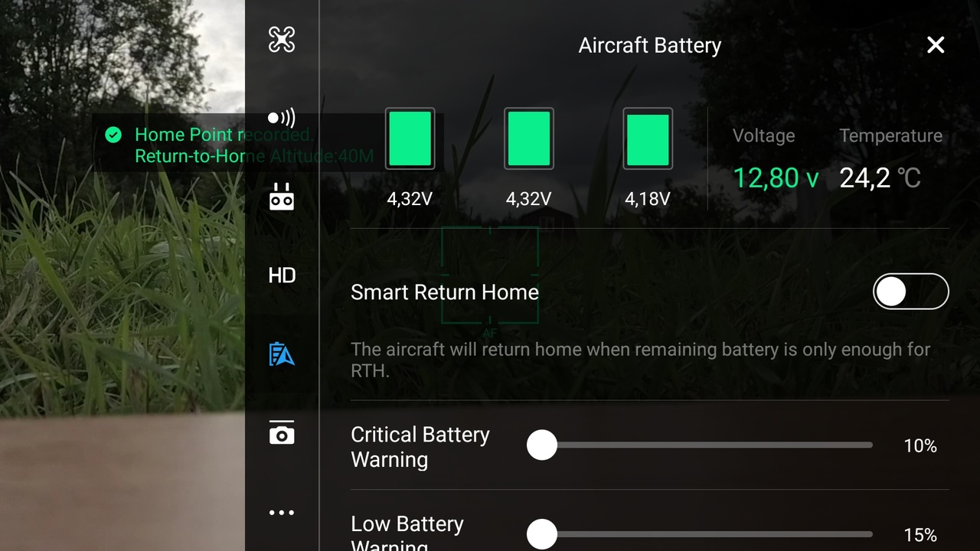This screenshot has width=980, height=551.
Task: Open the gimbal camera settings icon
Action: click(282, 432)
